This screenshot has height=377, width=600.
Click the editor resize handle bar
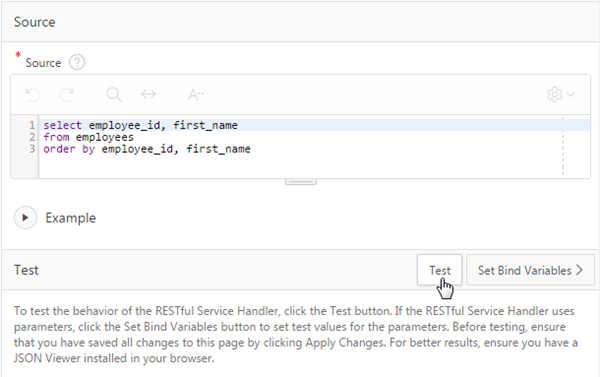pos(301,182)
